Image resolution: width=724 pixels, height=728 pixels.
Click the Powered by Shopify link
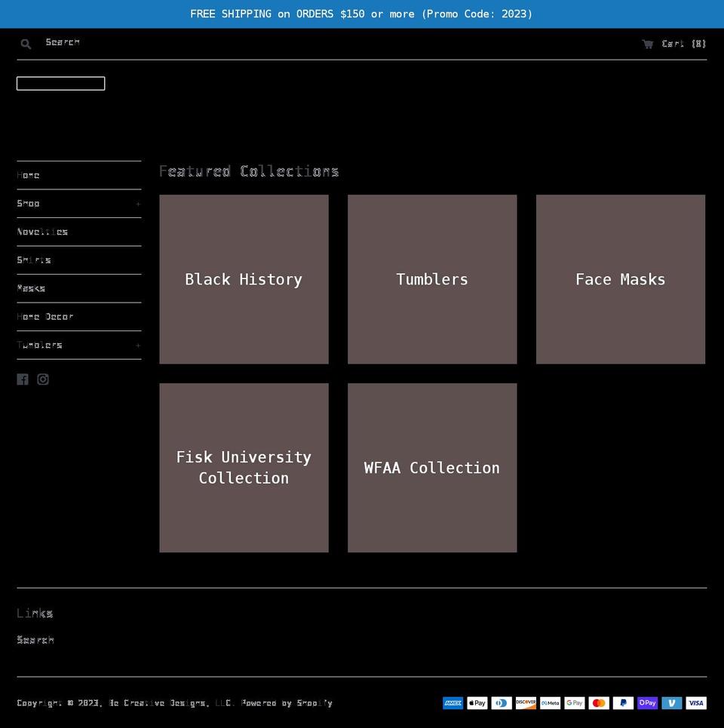pos(287,703)
